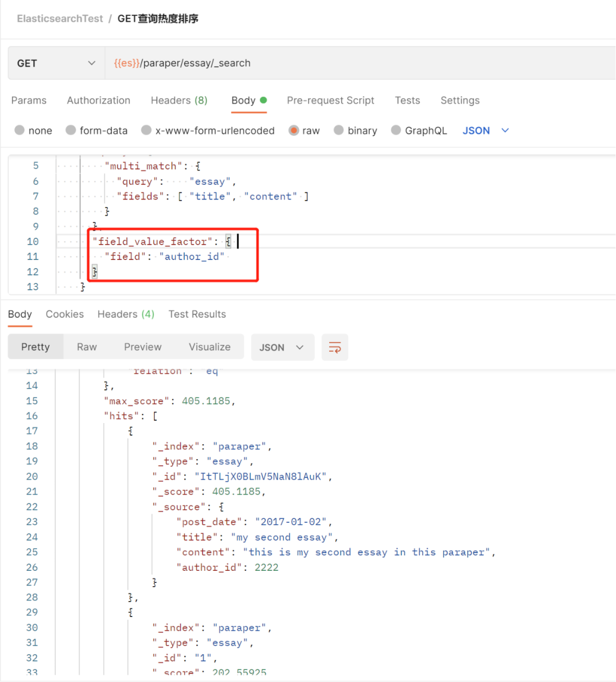Switch to the Authorization tab
The height and width of the screenshot is (682, 616).
coord(99,100)
